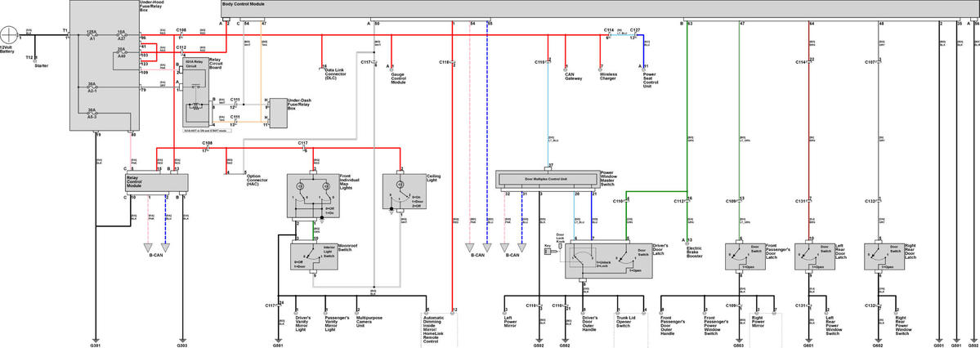Click the 125A A1 fuse symbol

pyautogui.click(x=92, y=33)
